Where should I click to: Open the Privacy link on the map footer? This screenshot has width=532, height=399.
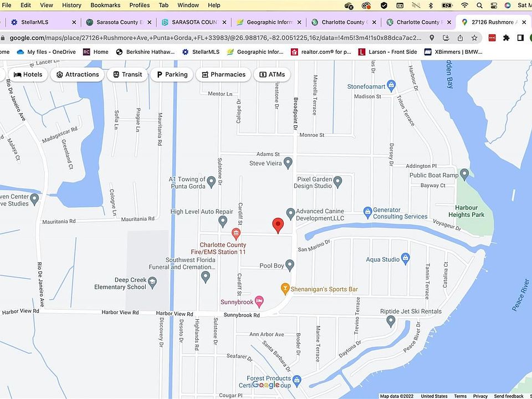click(x=480, y=396)
